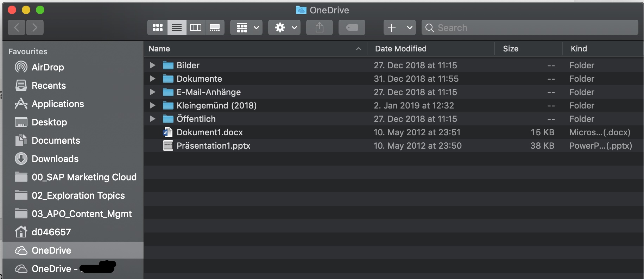
Task: Expand the Dokumente folder disclosure triangle
Action: pyautogui.click(x=153, y=79)
